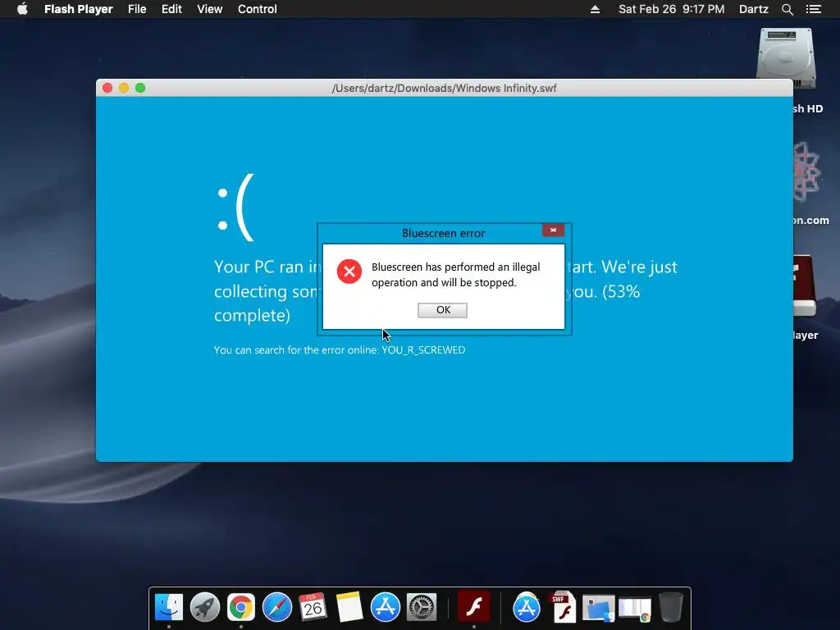This screenshot has height=630, width=840.
Task: Open the View menu
Action: (x=209, y=9)
